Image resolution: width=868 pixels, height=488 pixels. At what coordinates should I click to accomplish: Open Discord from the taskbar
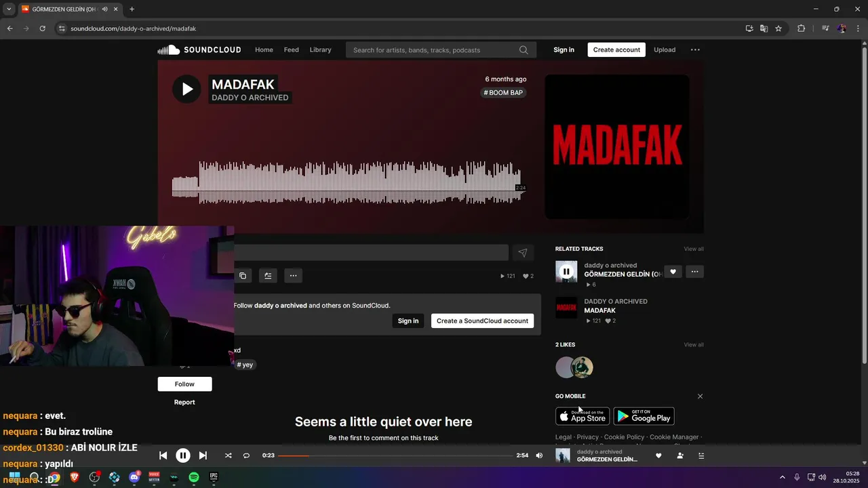pyautogui.click(x=134, y=477)
